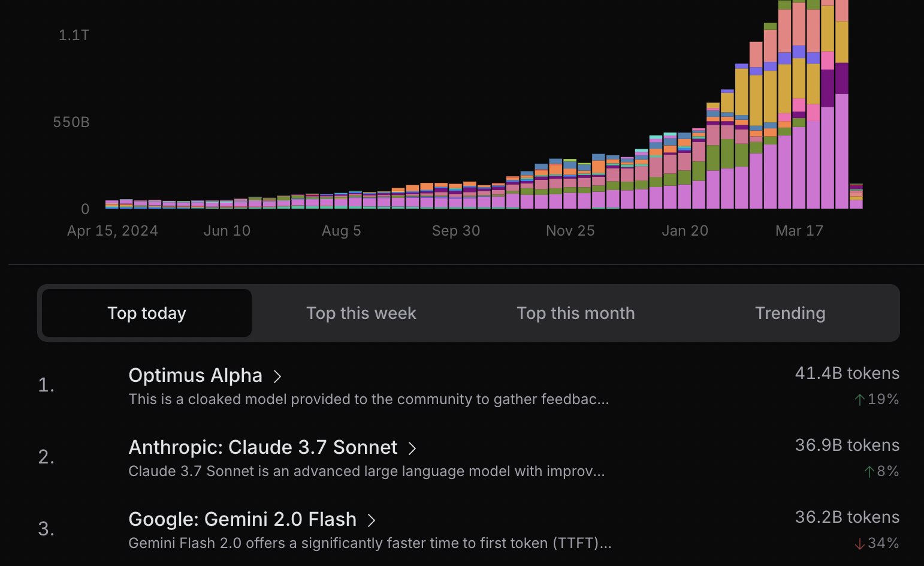Image resolution: width=924 pixels, height=566 pixels.
Task: Click the green up arrow by 19%
Action: click(x=860, y=400)
